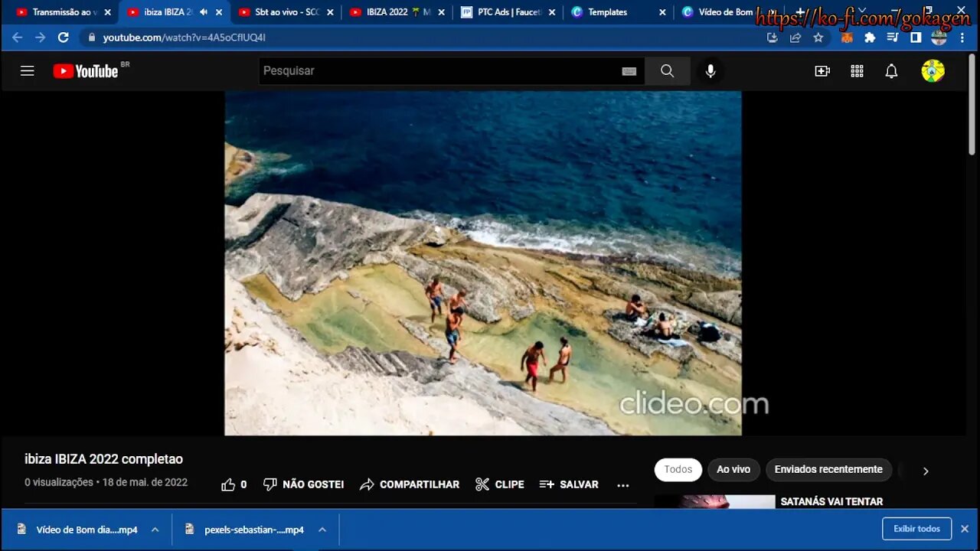Open Chrome media controls
980x551 pixels.
point(893,37)
